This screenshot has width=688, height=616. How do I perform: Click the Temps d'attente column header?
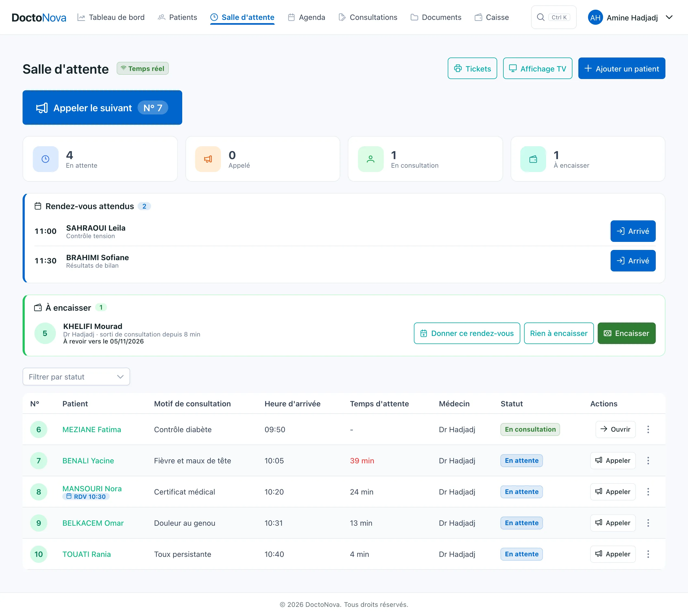[x=379, y=403]
